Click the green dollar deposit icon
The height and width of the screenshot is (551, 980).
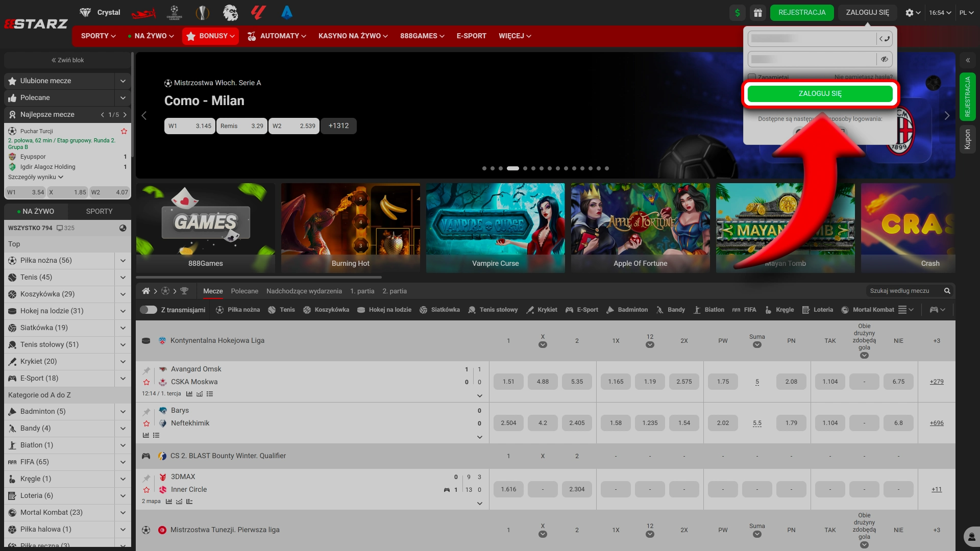[737, 13]
